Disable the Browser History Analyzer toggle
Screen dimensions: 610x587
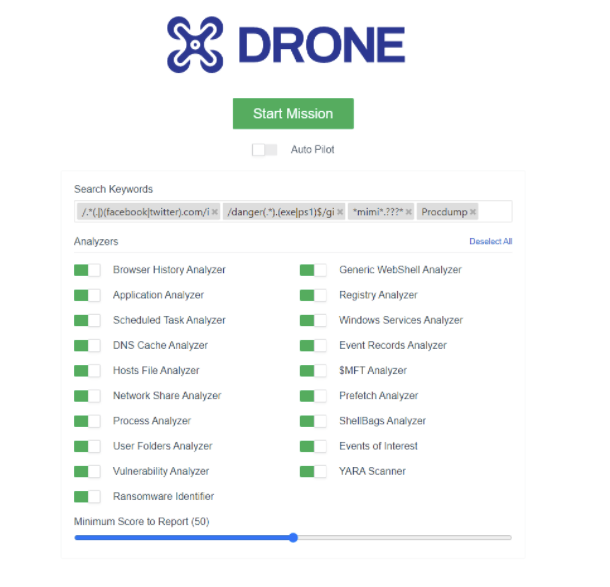coord(87,270)
